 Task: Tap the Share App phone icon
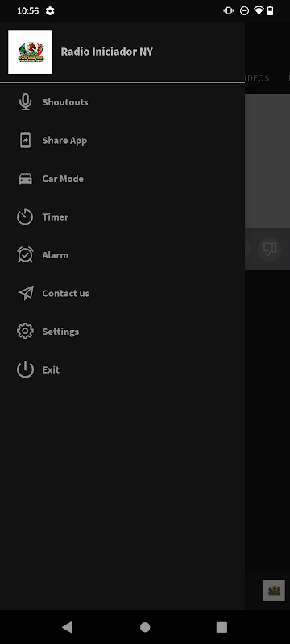[26, 140]
